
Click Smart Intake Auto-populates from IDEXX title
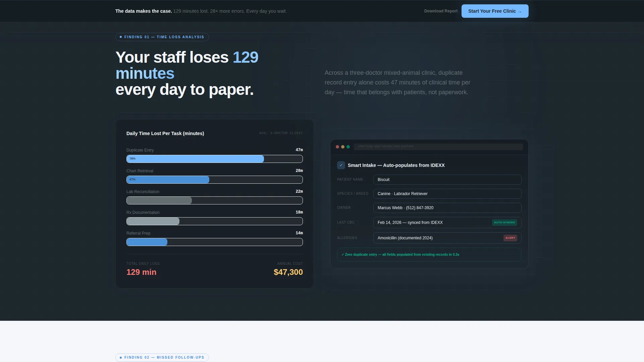396,165
